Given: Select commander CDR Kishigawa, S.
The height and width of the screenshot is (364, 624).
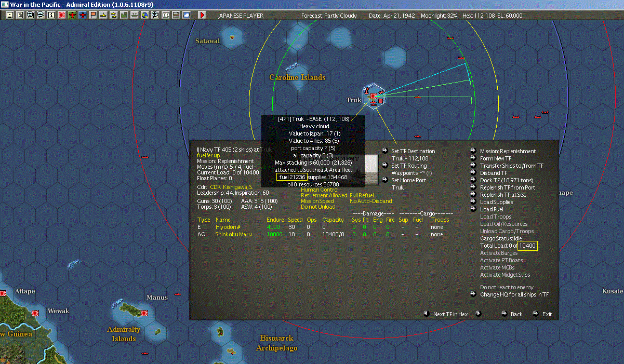Looking at the screenshot, I should coord(232,187).
